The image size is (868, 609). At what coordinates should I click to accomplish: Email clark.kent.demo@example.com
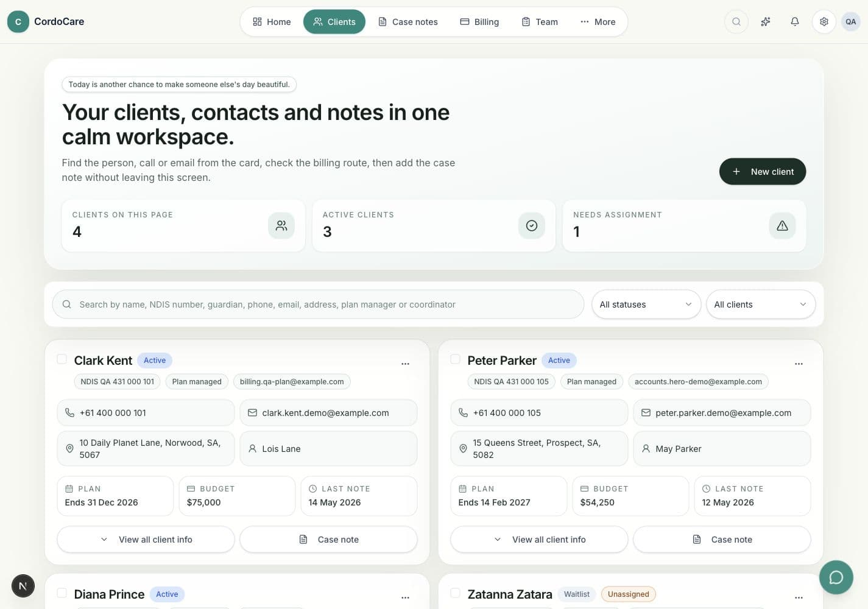[x=328, y=413]
